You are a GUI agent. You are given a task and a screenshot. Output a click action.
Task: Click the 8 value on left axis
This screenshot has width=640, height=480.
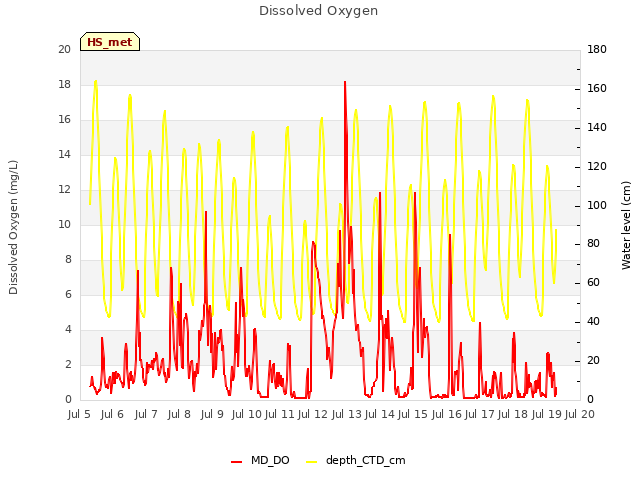point(68,260)
